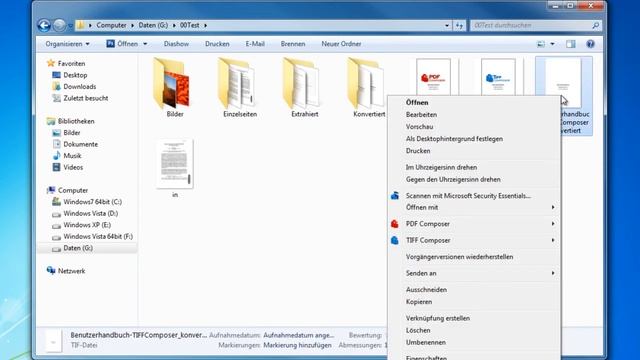
Task: Click the refresh button beside address bar
Action: [x=459, y=25]
